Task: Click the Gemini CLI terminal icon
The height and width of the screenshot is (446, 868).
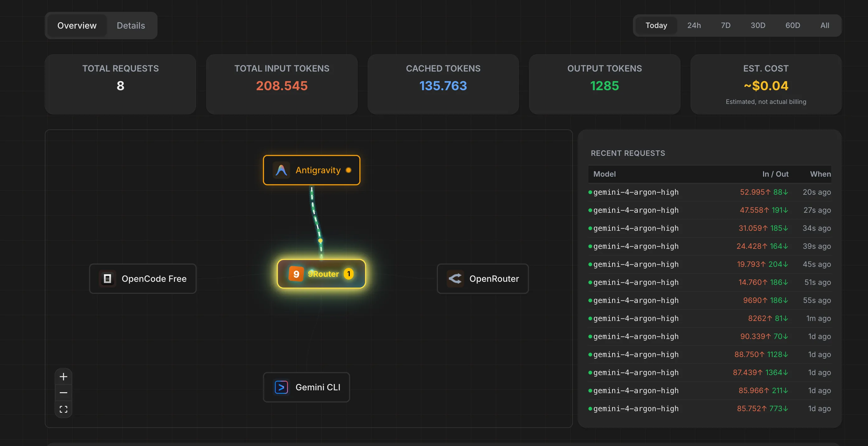Action: (281, 387)
